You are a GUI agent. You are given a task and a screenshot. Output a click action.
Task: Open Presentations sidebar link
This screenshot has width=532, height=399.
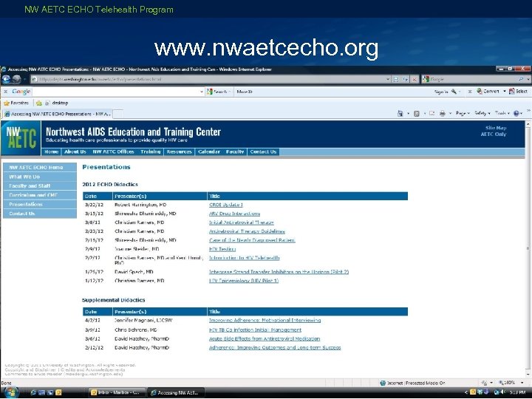(x=40, y=204)
